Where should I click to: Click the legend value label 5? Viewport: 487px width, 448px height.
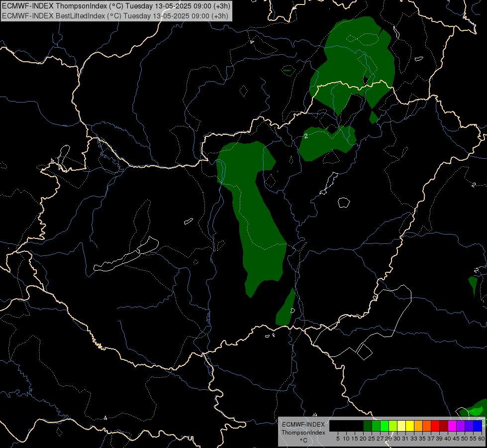(338, 439)
